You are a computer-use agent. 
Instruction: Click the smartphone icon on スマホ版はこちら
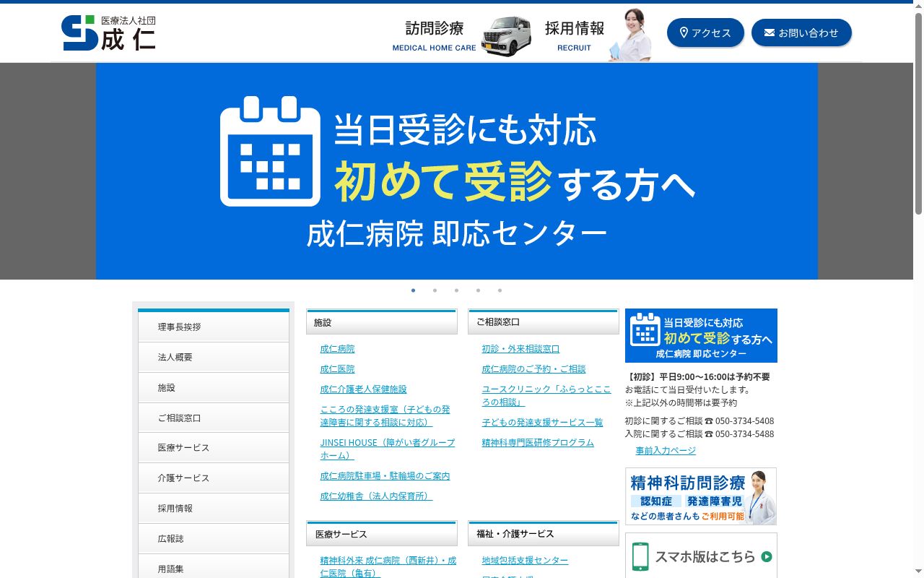coord(640,557)
